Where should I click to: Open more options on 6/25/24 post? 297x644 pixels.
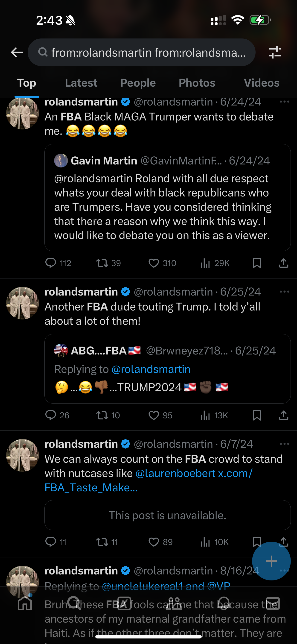285,292
